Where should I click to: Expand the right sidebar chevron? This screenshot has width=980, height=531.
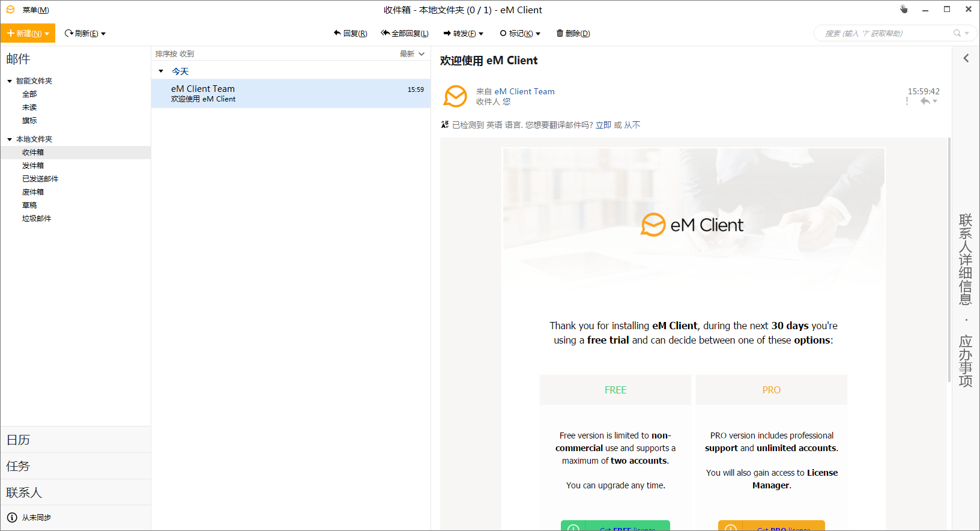(966, 58)
